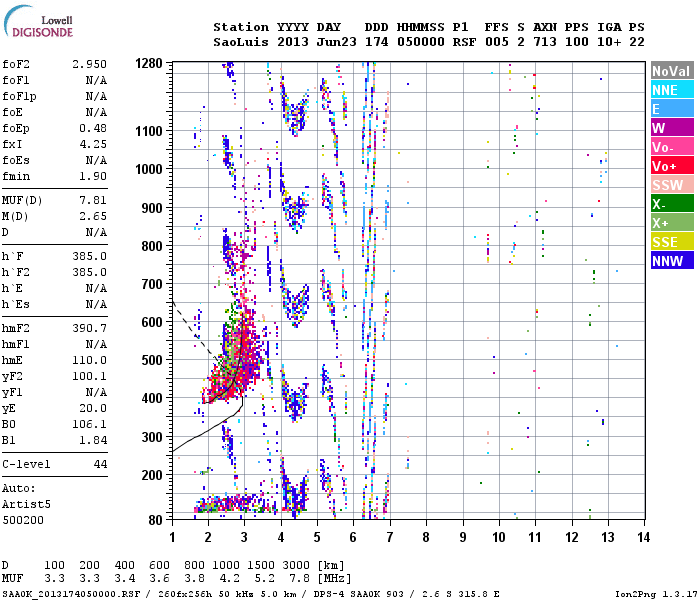The height and width of the screenshot is (600, 700).
Task: Click the Lowell Digisonde logo
Action: coord(38,21)
